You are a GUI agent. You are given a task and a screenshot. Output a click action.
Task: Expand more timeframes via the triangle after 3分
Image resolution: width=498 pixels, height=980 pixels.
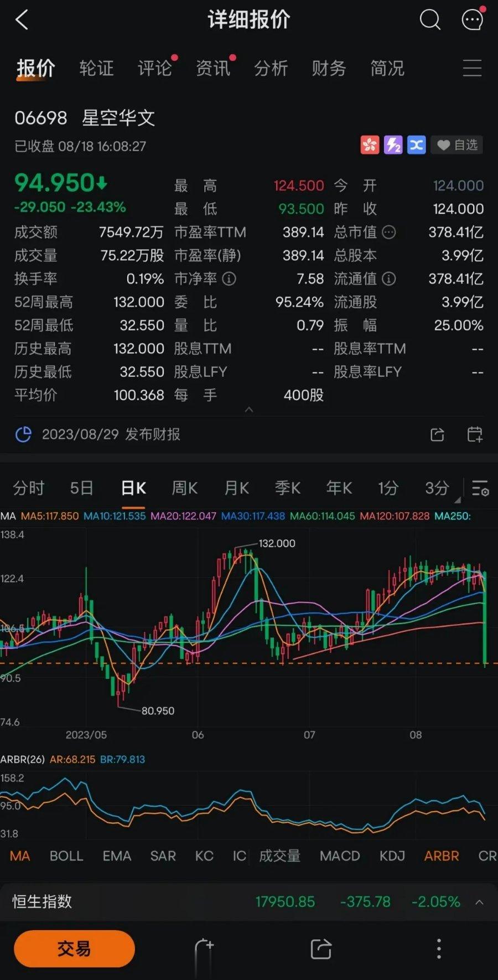(458, 499)
